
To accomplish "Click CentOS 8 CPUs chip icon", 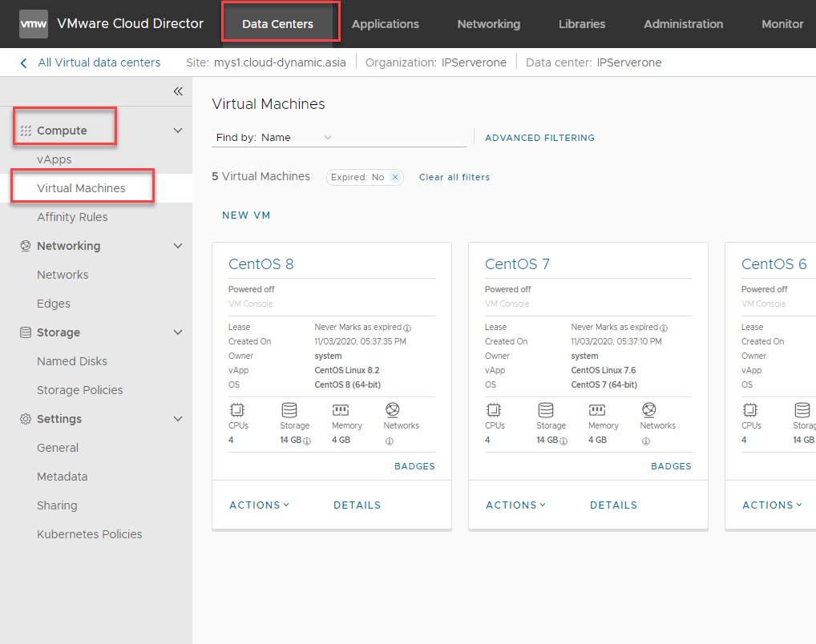I will [236, 410].
